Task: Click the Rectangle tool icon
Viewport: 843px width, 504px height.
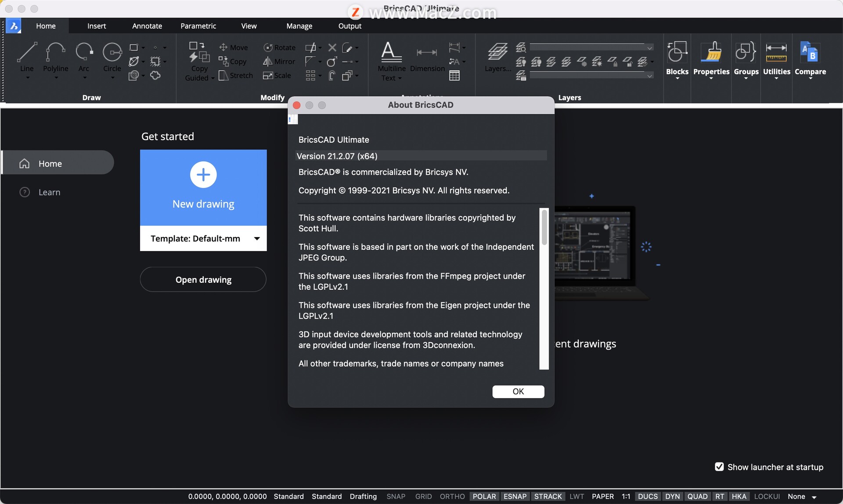Action: point(134,47)
